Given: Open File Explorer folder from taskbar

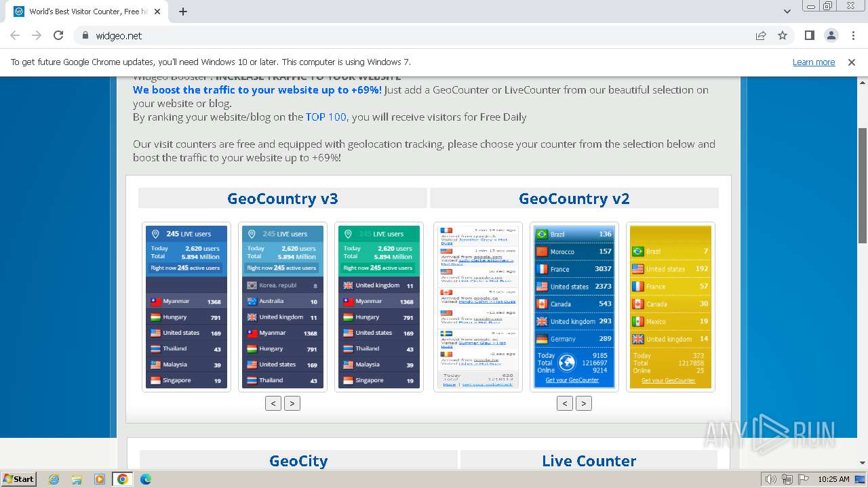Looking at the screenshot, I should (77, 479).
